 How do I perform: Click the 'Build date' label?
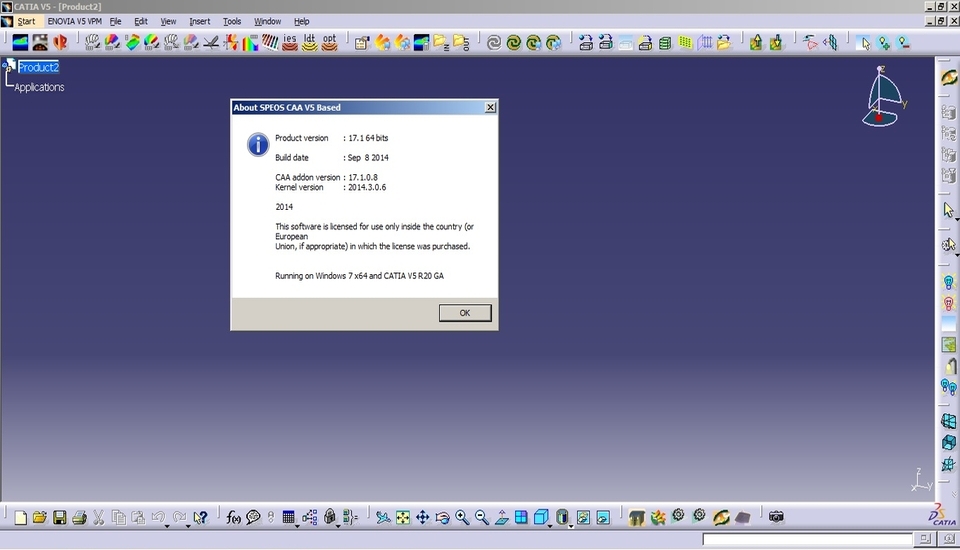pos(291,157)
